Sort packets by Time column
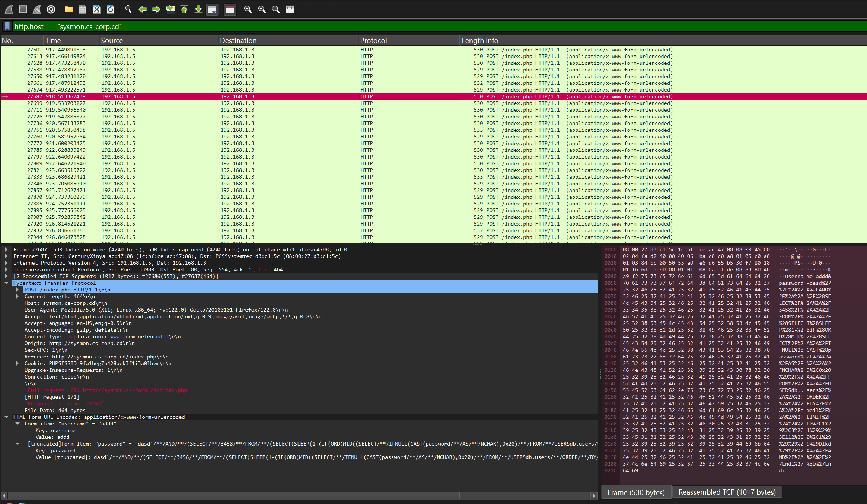The height and width of the screenshot is (504, 867). point(71,41)
